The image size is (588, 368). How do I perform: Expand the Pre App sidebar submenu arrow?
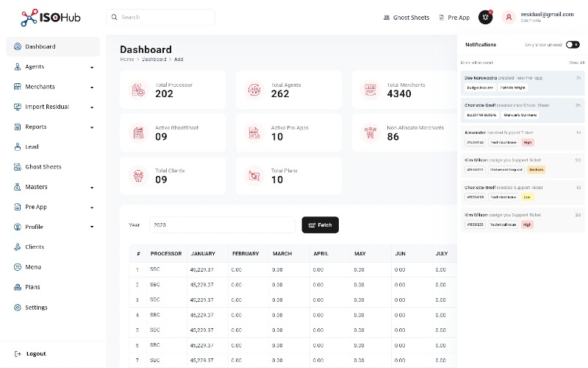[x=92, y=208]
